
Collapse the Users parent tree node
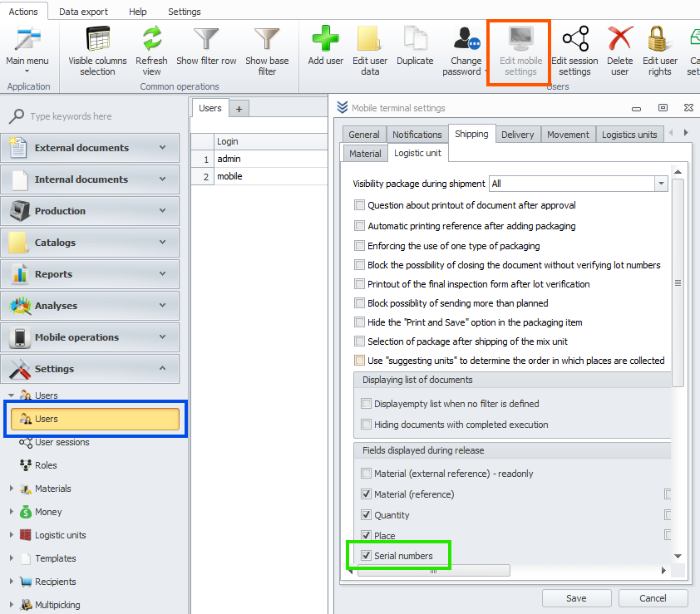point(12,395)
